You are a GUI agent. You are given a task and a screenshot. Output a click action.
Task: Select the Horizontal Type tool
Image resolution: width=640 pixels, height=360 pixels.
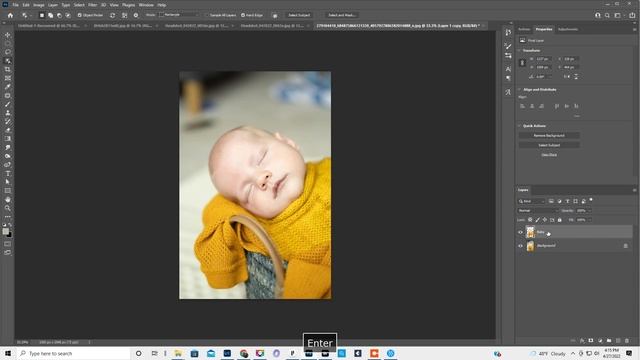pos(8,173)
